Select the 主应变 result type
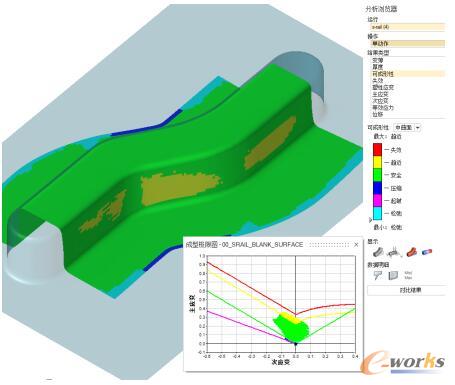This screenshot has width=455, height=385. click(380, 94)
